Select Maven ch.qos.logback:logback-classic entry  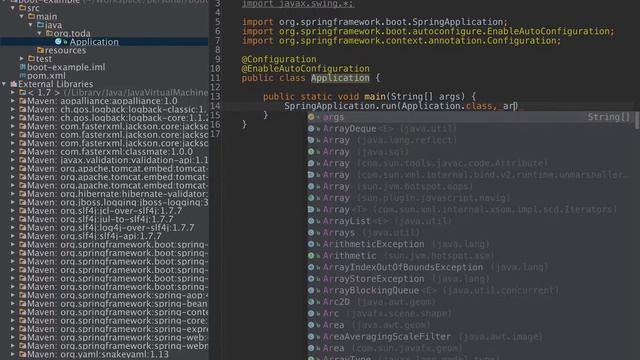click(x=118, y=109)
